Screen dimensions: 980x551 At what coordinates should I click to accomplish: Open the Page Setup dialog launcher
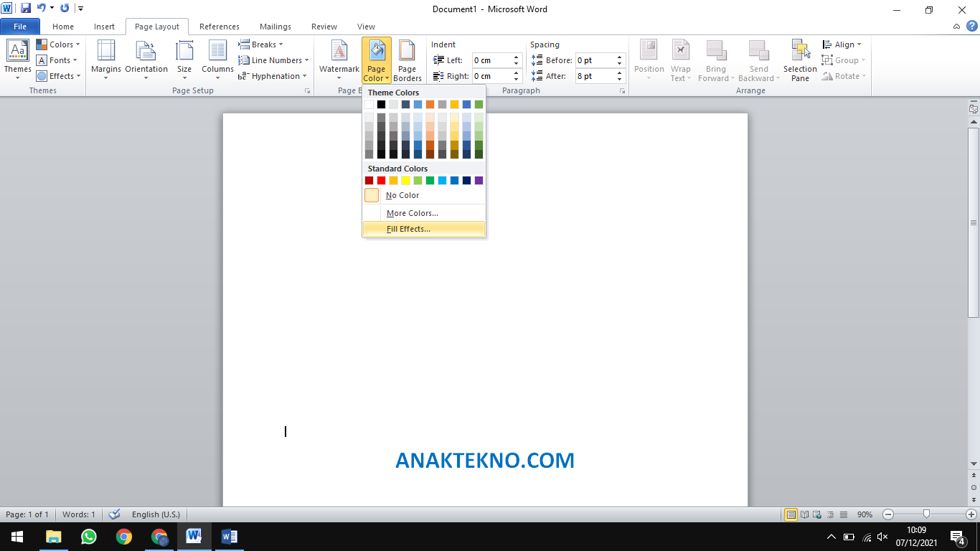(x=308, y=91)
